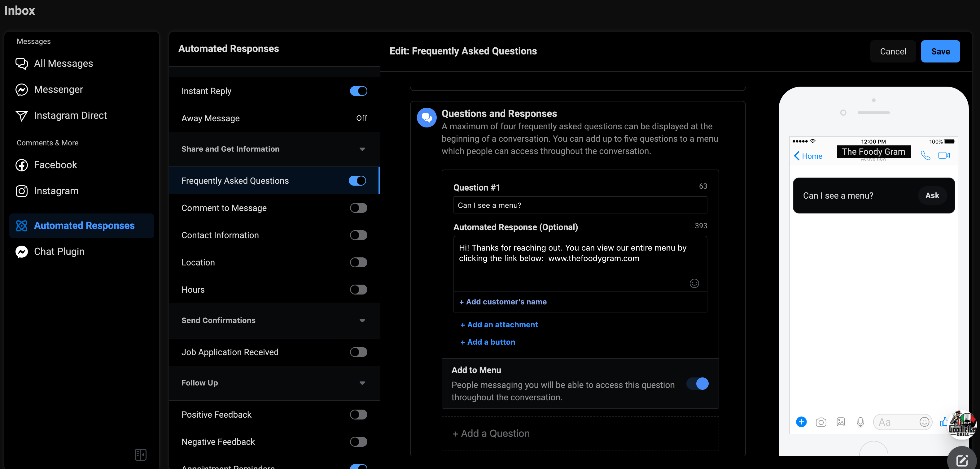Click the Question #1 text field
Screen dimensions: 980x469
580,205
